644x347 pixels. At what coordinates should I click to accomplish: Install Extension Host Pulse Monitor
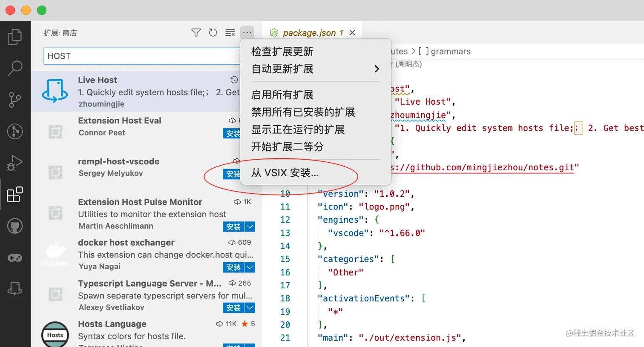click(x=233, y=227)
